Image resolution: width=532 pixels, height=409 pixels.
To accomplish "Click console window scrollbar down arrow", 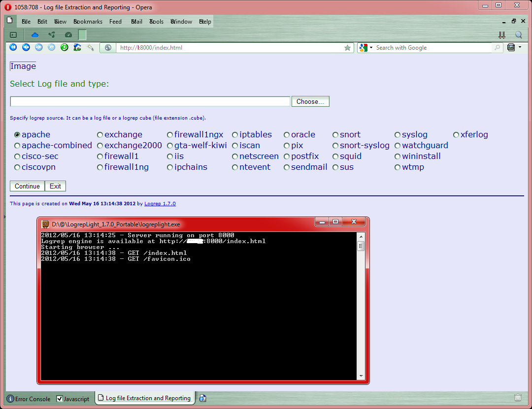I will click(x=361, y=377).
